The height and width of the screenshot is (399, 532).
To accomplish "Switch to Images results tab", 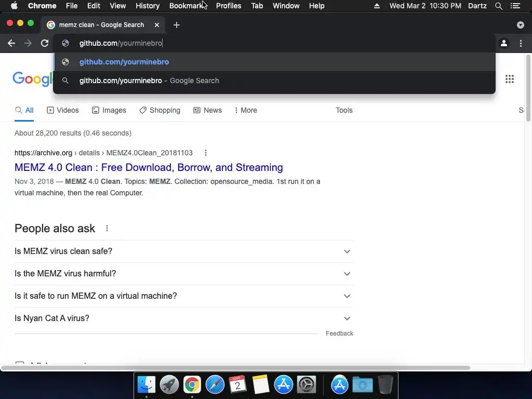I will pyautogui.click(x=109, y=110).
